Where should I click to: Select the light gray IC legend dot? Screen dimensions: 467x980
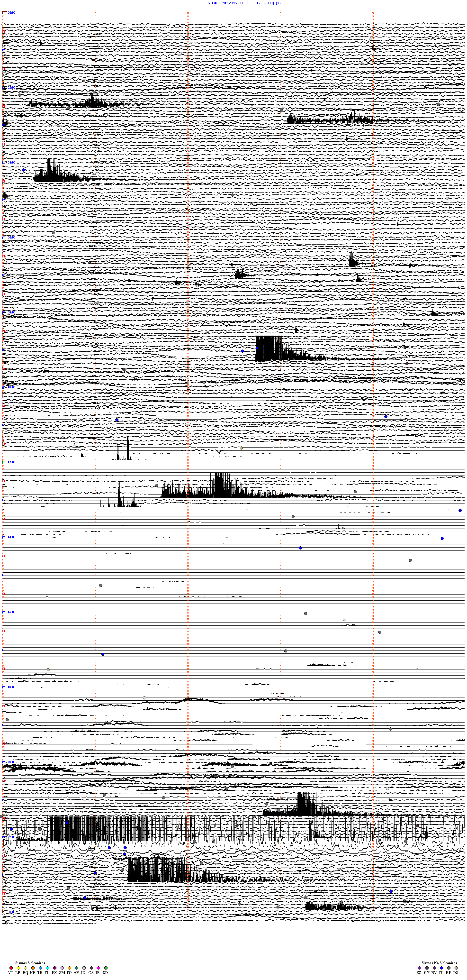pos(84,968)
